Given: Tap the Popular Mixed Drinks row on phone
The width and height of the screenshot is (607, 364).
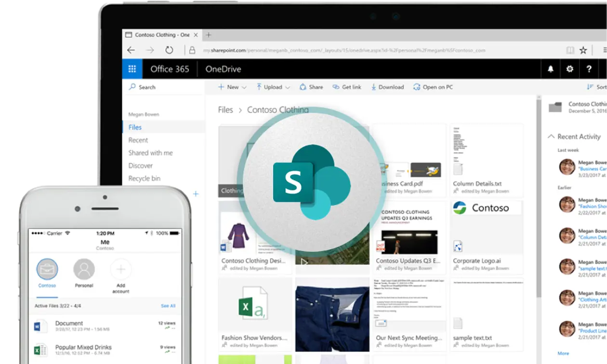Looking at the screenshot, I should (105, 350).
